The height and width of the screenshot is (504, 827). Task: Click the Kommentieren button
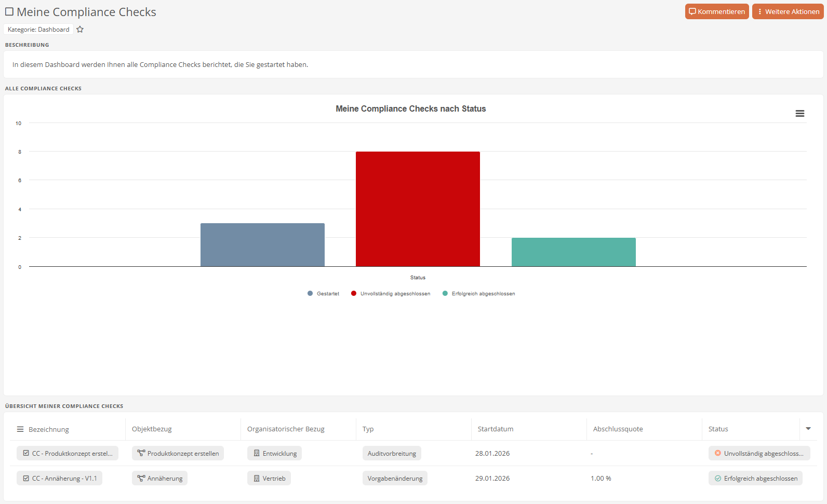pyautogui.click(x=716, y=11)
